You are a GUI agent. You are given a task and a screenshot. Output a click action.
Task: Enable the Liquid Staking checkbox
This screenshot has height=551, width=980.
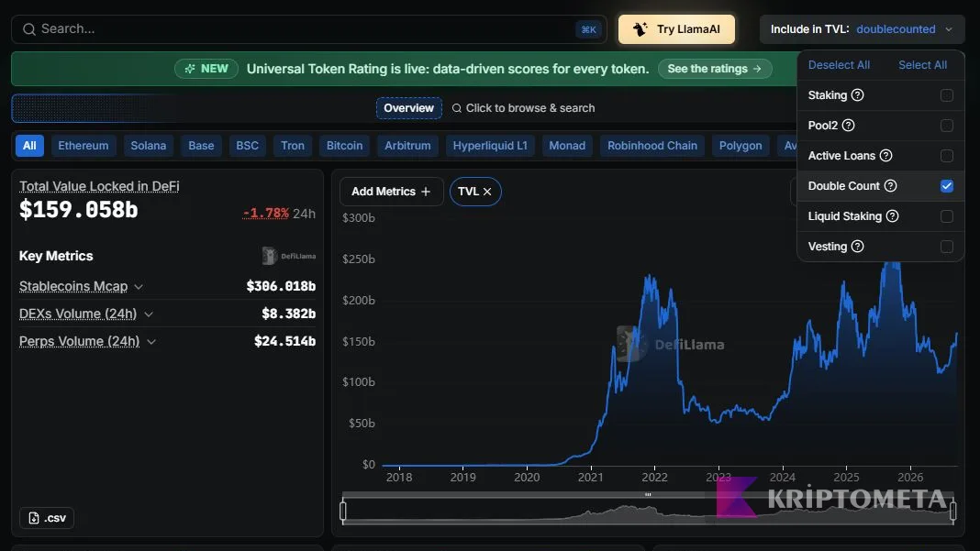click(x=947, y=216)
